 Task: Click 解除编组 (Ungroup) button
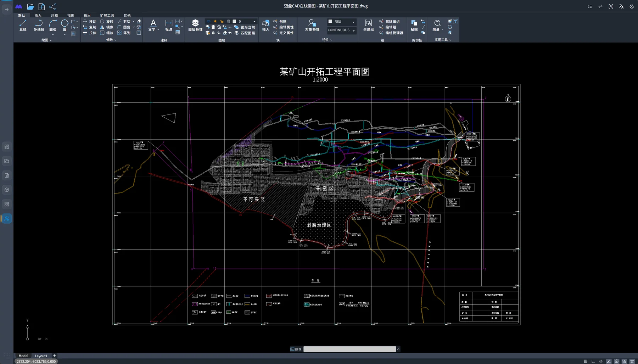tap(390, 22)
